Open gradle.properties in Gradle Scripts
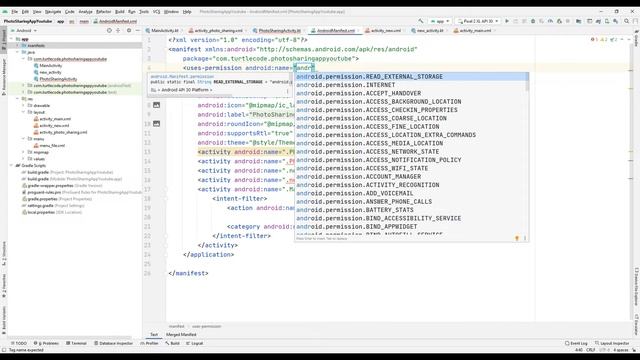The height and width of the screenshot is (360, 640). click(42, 199)
